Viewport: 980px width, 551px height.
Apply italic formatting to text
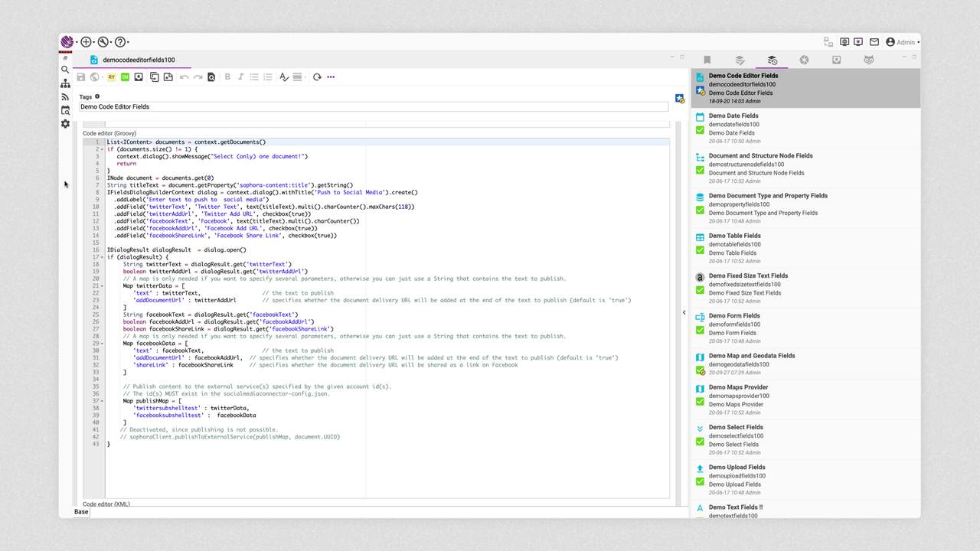(241, 77)
